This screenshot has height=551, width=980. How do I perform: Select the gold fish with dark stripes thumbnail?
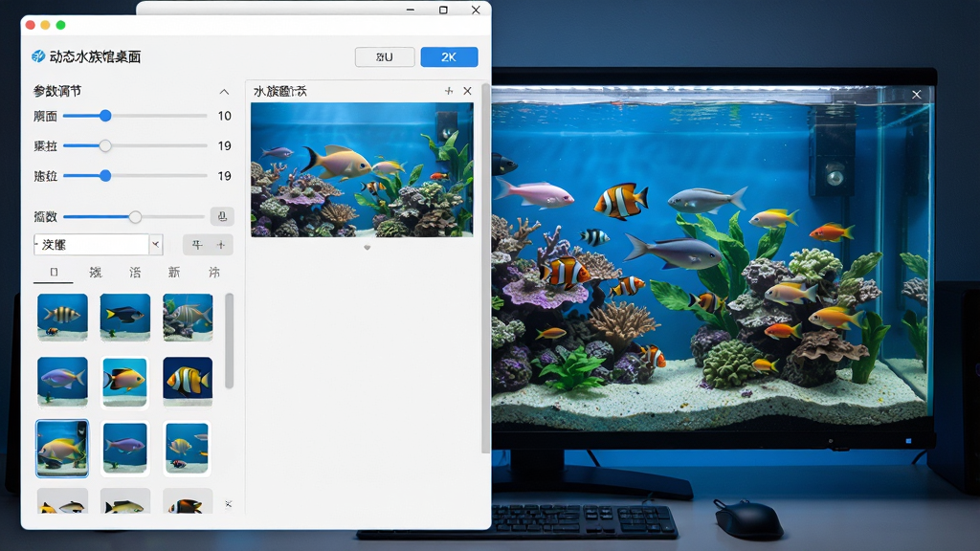pos(62,318)
